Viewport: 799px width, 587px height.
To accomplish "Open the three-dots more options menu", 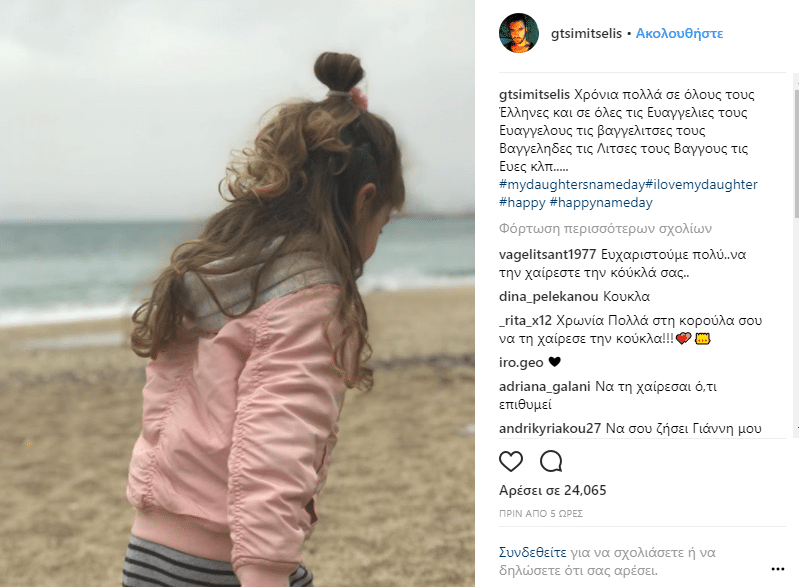I will 778,569.
